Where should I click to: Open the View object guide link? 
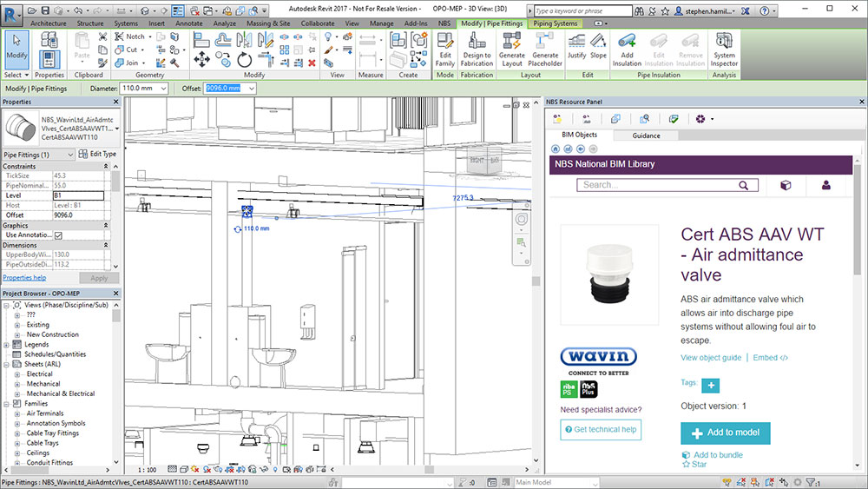click(x=711, y=358)
